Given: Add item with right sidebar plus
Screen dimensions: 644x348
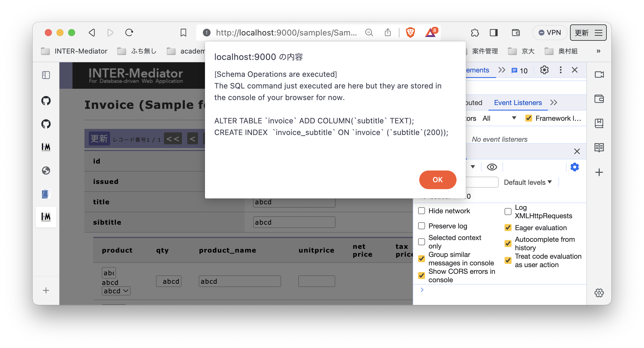Looking at the screenshot, I should point(599,172).
